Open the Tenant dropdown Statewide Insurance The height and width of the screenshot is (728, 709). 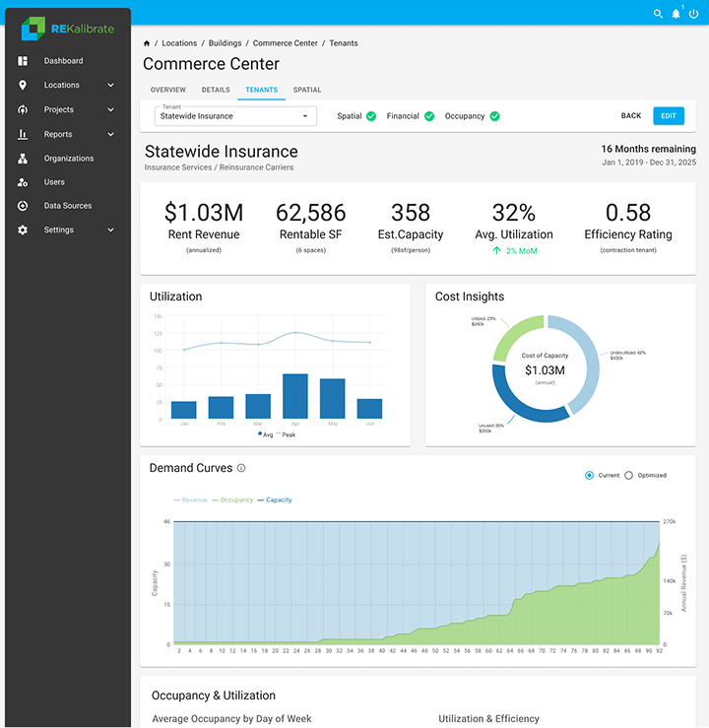point(235,116)
